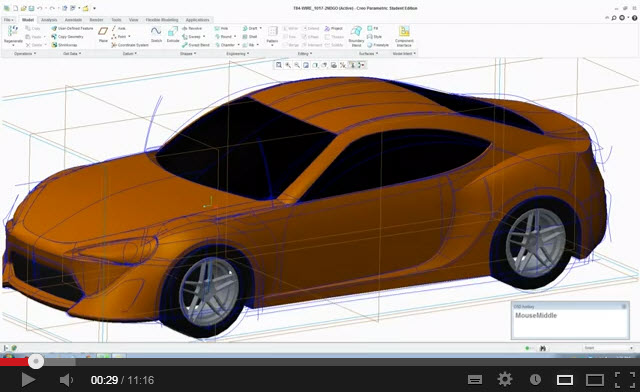Click the Point datum button
Screen dimensions: 640x392
point(120,37)
